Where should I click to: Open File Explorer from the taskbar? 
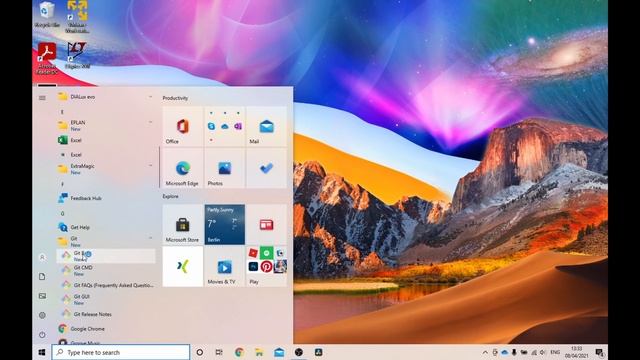(259, 352)
